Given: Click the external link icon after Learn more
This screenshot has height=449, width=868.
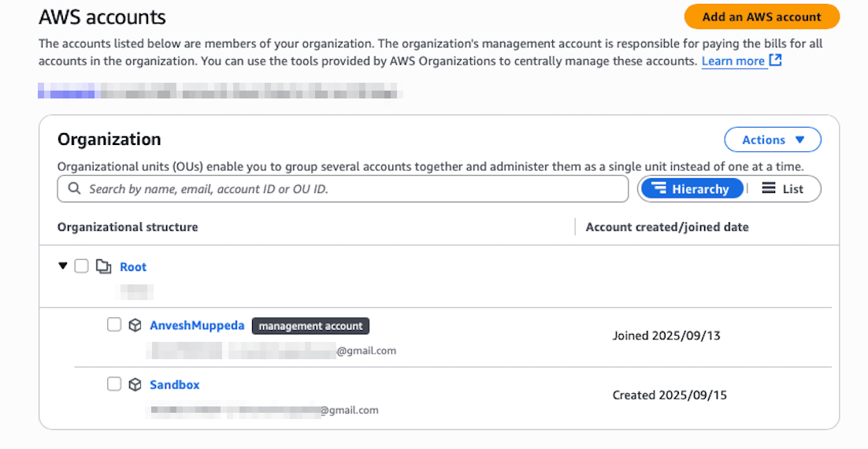Looking at the screenshot, I should click(776, 60).
